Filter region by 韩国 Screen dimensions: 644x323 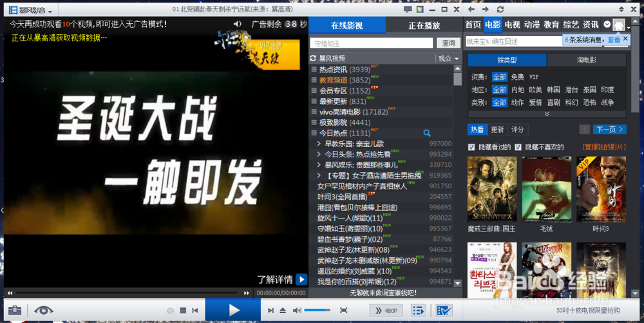pyautogui.click(x=553, y=90)
